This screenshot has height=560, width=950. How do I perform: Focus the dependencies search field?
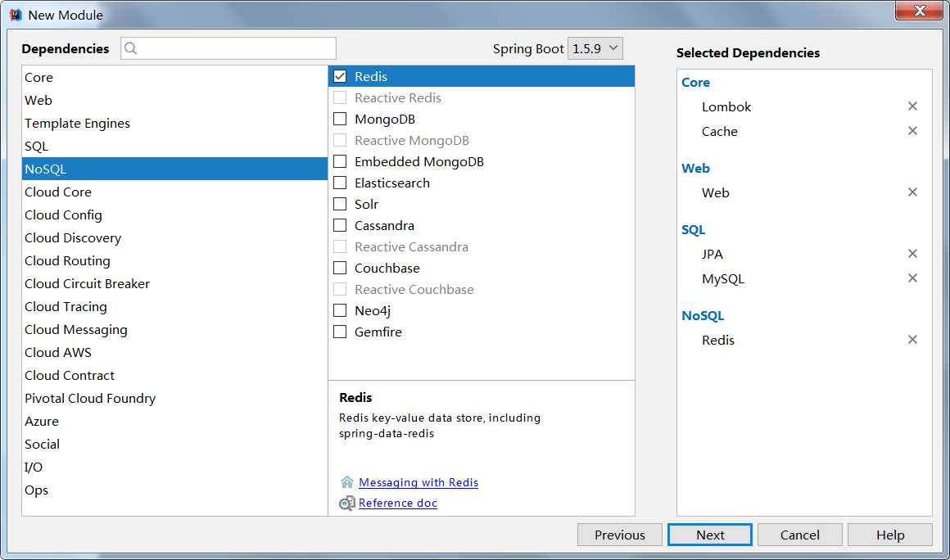(x=228, y=48)
